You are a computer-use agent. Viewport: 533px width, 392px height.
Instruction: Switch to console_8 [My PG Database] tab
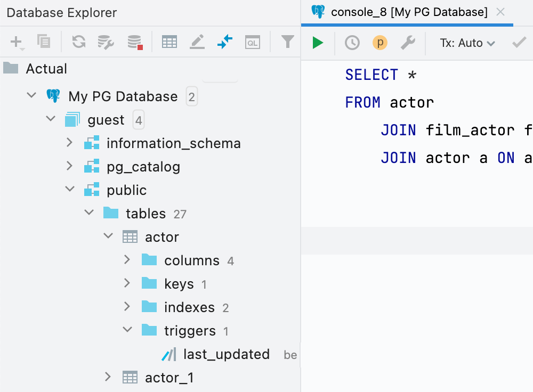click(x=409, y=12)
